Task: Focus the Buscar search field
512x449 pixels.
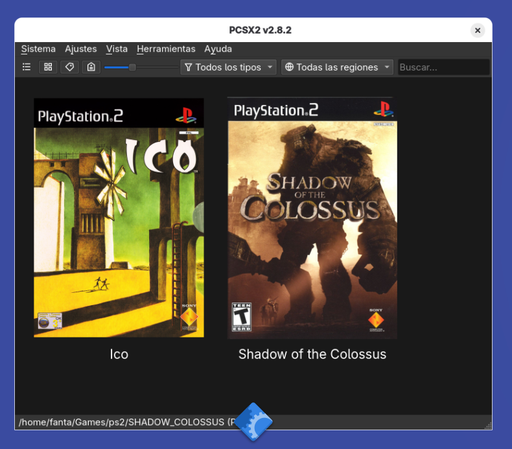Action: (x=444, y=67)
